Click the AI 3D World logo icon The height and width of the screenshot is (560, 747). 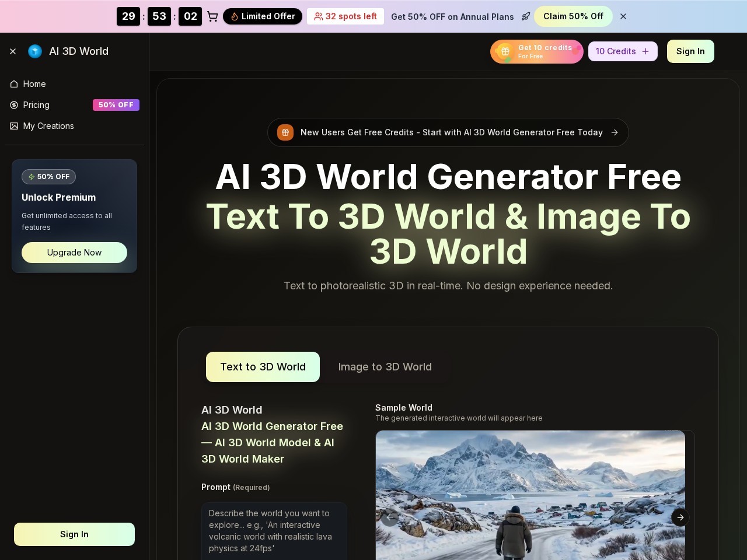tap(35, 51)
